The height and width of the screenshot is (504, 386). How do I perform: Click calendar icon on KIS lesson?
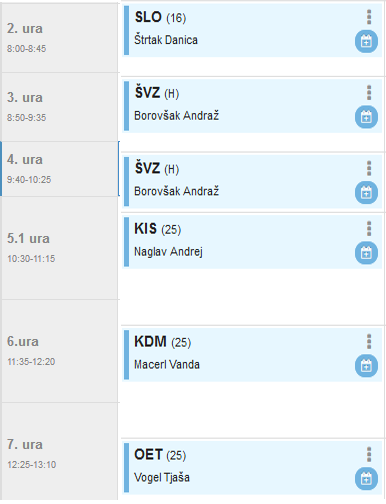tap(366, 253)
